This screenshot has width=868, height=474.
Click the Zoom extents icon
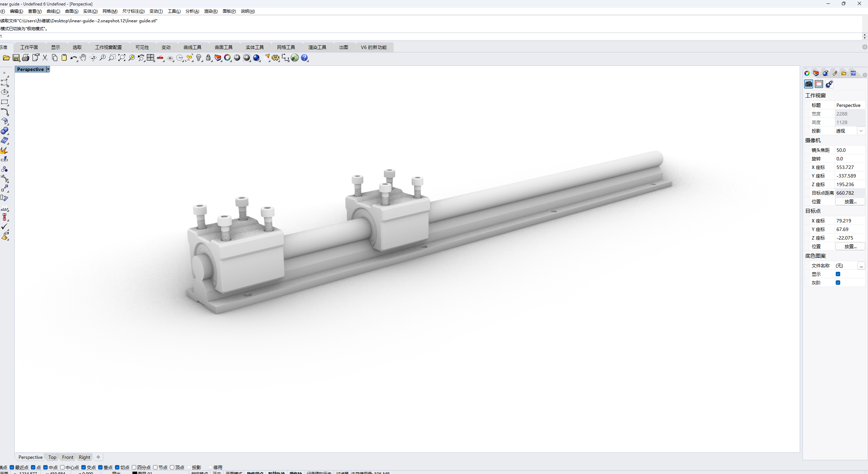pyautogui.click(x=122, y=58)
